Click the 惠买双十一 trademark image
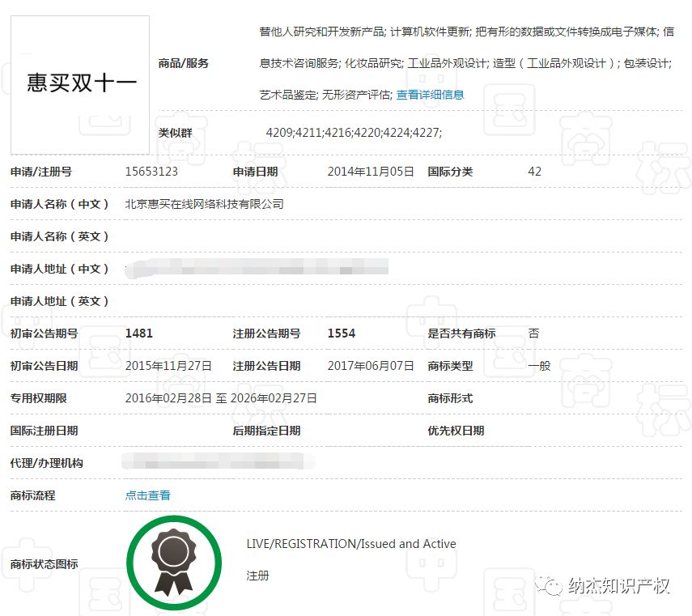This screenshot has width=692, height=616. [79, 83]
